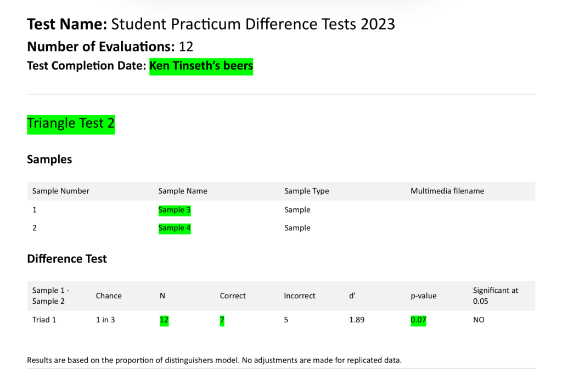Click the Incorrect value 5
562x392 pixels.
pyautogui.click(x=286, y=320)
